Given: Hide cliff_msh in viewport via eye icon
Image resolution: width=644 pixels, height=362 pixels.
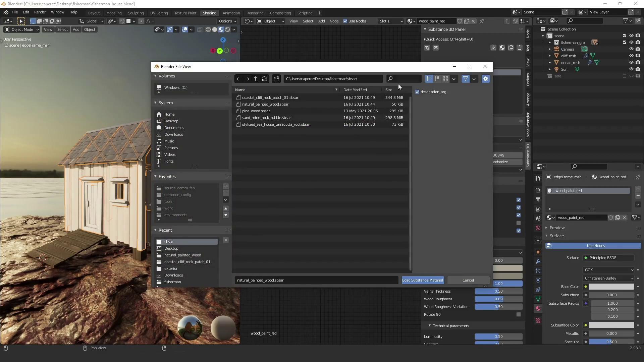Looking at the screenshot, I should click(x=631, y=56).
